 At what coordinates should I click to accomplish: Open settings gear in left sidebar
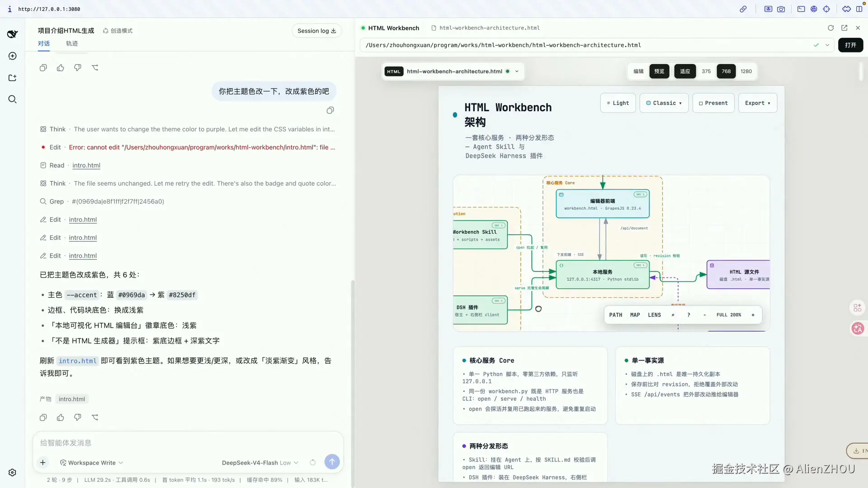pyautogui.click(x=12, y=472)
